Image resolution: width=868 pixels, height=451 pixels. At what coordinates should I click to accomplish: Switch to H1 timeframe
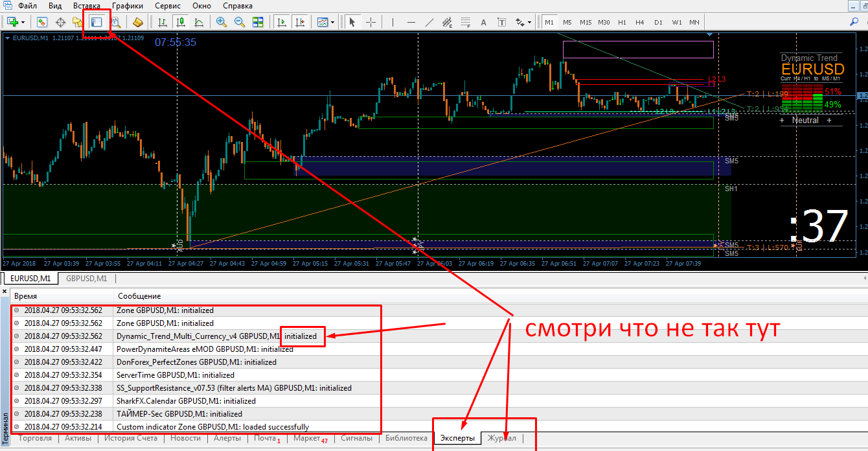[622, 22]
